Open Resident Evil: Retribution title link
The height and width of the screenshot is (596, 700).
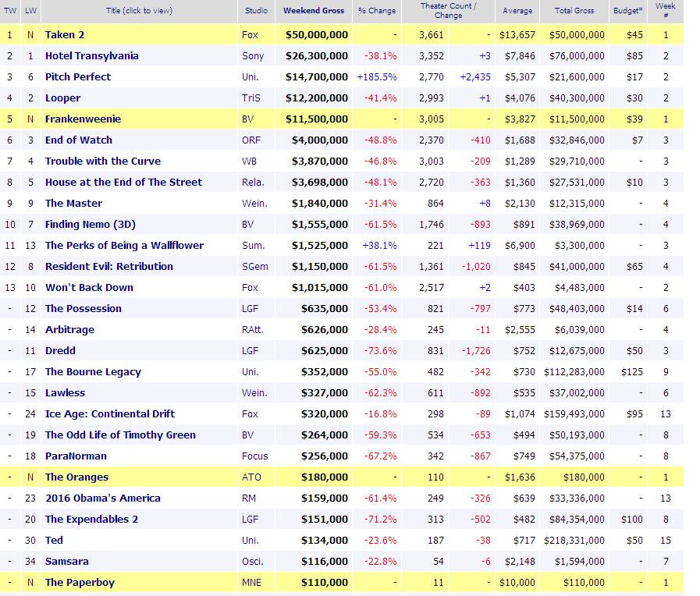click(109, 266)
